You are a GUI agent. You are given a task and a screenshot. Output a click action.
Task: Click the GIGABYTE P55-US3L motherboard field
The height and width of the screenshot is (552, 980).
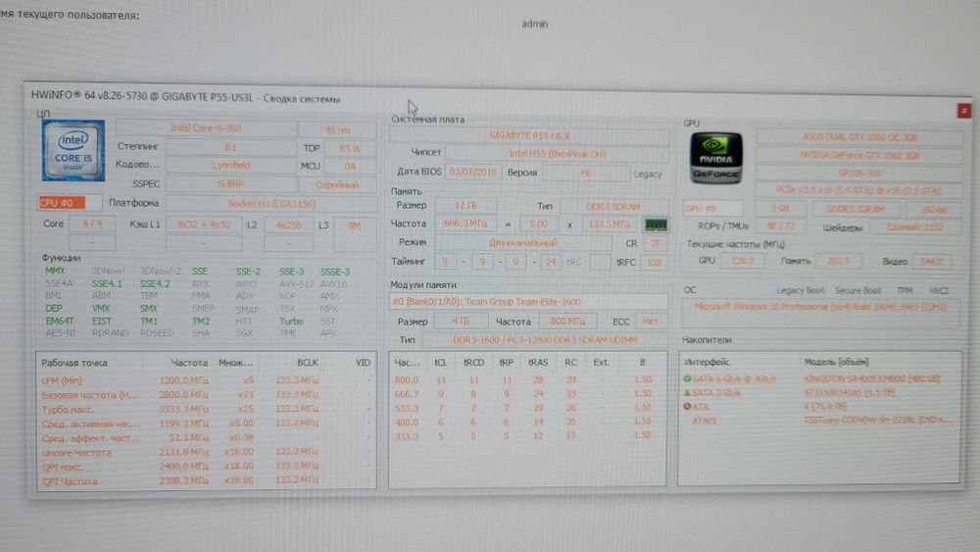point(529,135)
